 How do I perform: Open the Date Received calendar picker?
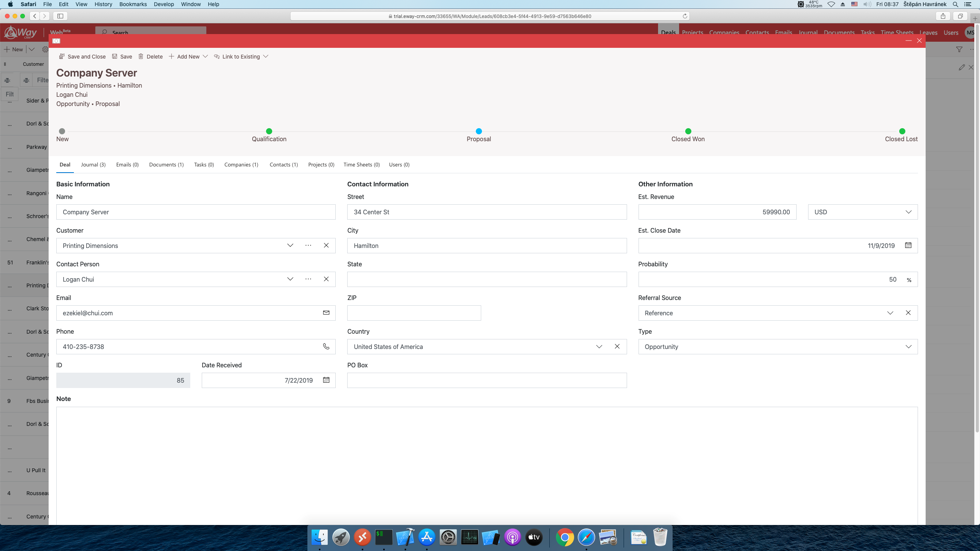tap(326, 380)
